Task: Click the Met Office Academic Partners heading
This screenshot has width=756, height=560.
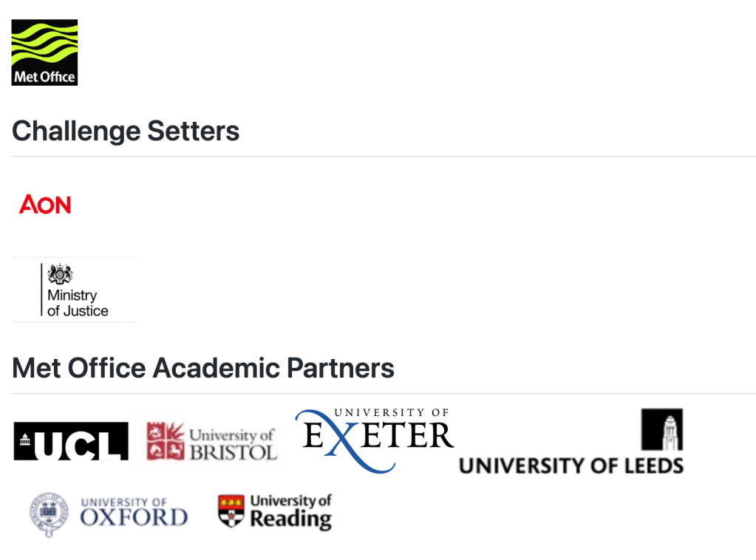Action: [203, 368]
